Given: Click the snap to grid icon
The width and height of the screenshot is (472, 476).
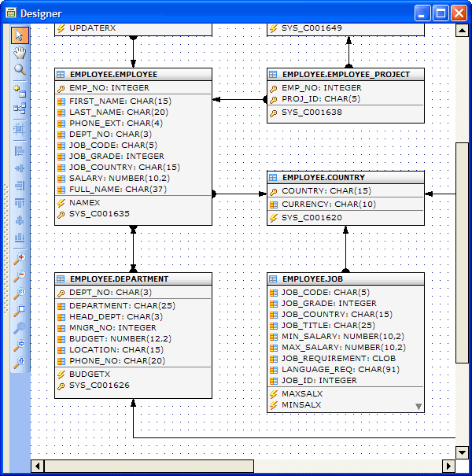Looking at the screenshot, I should click(x=20, y=130).
